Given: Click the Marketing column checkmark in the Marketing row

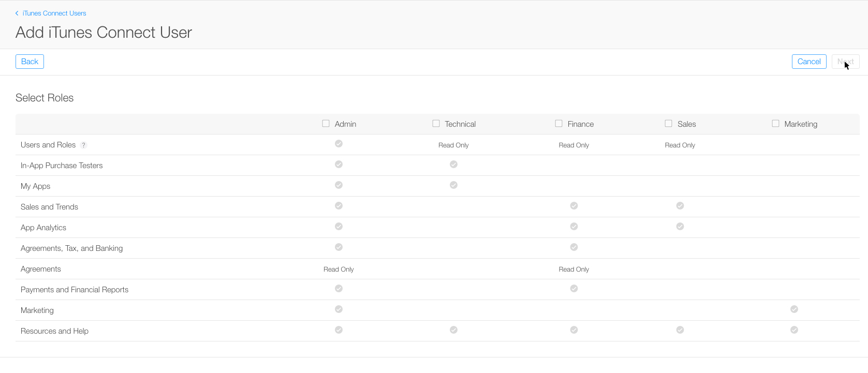Looking at the screenshot, I should pos(794,309).
